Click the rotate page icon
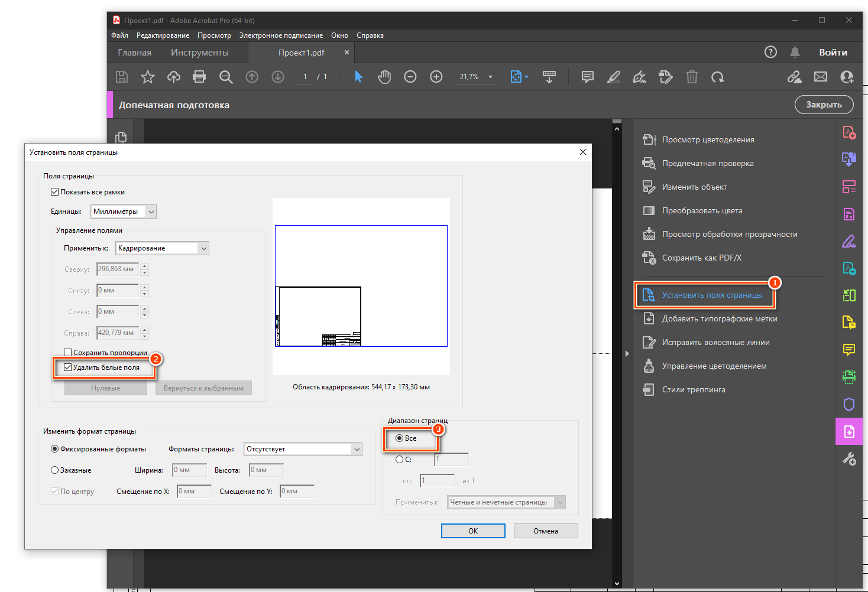The height and width of the screenshot is (592, 868). point(718,77)
